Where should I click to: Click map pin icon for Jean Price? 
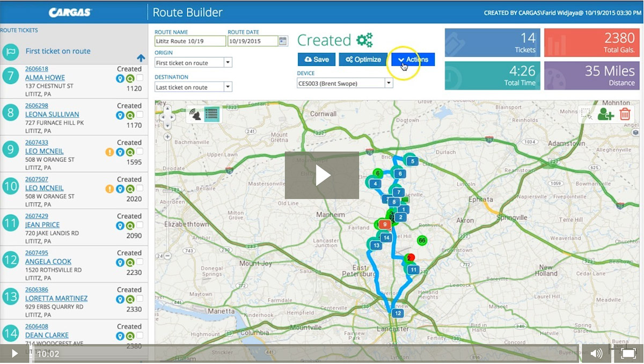[120, 225]
